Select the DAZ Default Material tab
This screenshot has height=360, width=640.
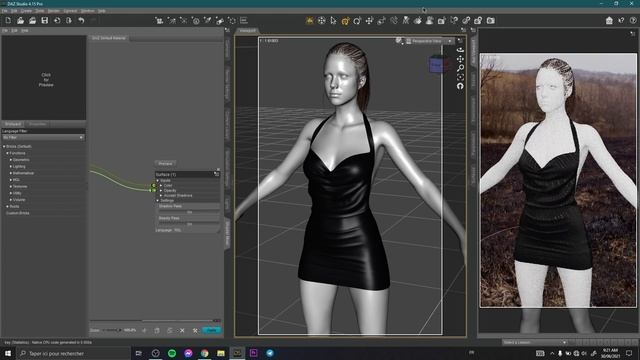click(x=109, y=38)
